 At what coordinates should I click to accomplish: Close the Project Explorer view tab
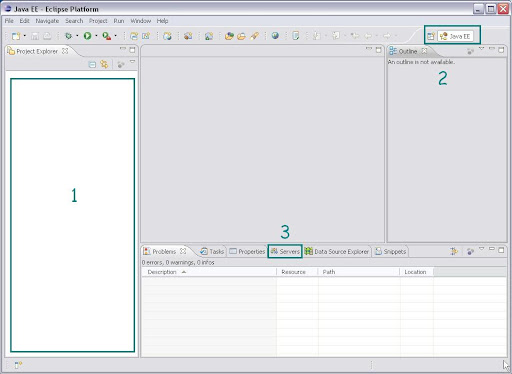pos(65,51)
